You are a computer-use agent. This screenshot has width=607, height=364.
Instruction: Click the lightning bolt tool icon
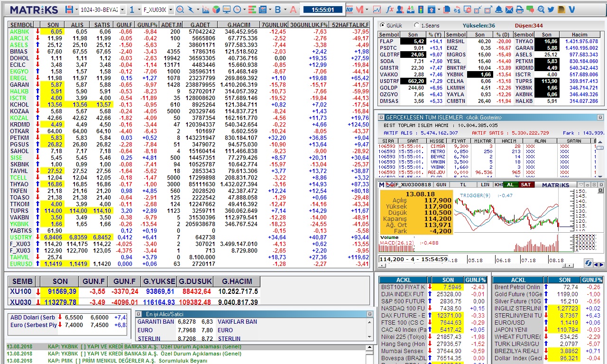[x=191, y=9]
